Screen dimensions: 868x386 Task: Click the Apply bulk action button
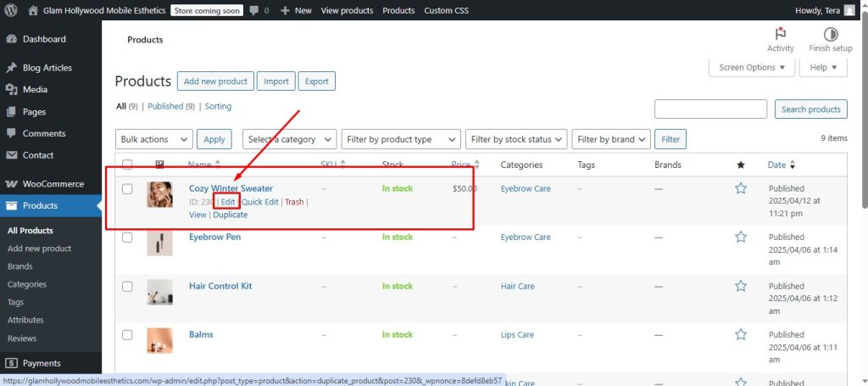click(214, 140)
